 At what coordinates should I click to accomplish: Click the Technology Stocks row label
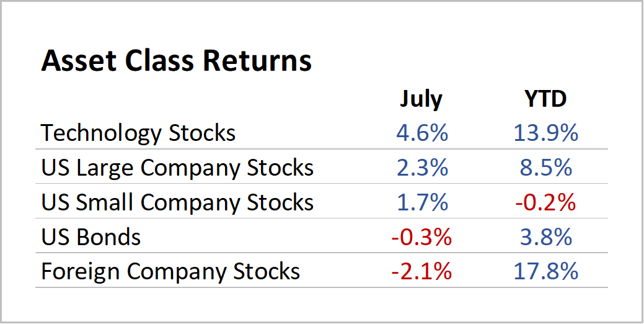click(x=138, y=133)
